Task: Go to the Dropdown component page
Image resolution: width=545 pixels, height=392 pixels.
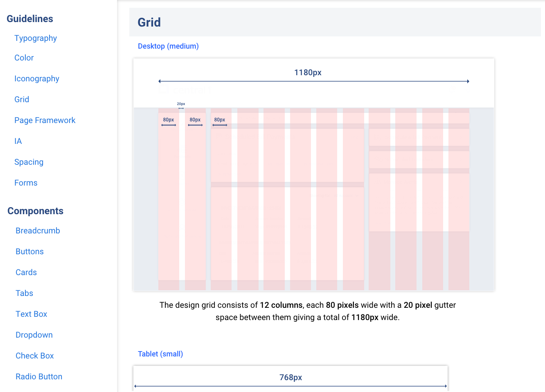Action: (34, 335)
